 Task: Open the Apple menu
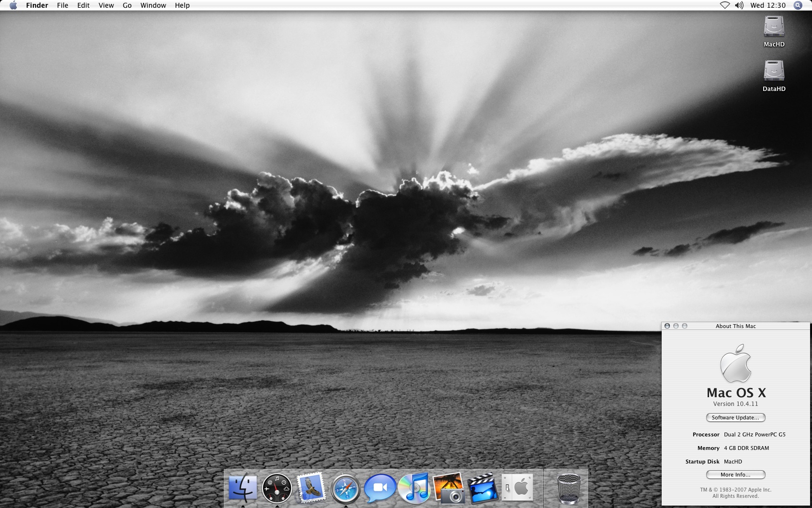(x=13, y=5)
